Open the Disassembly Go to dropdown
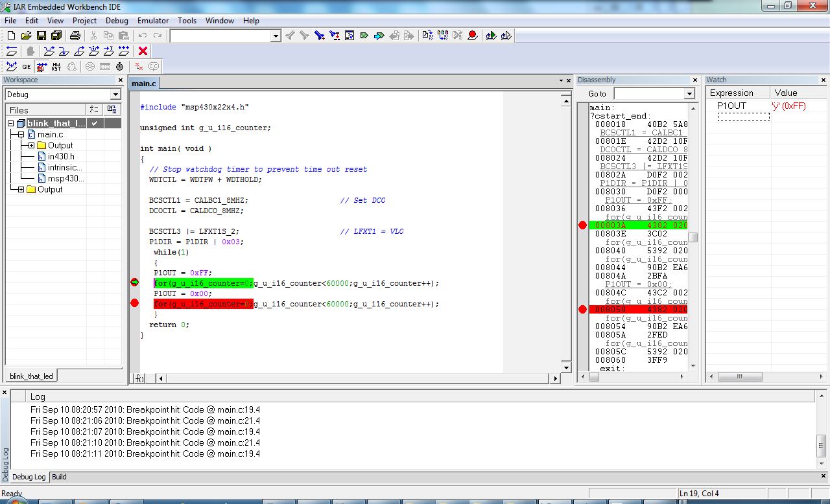 [x=689, y=94]
